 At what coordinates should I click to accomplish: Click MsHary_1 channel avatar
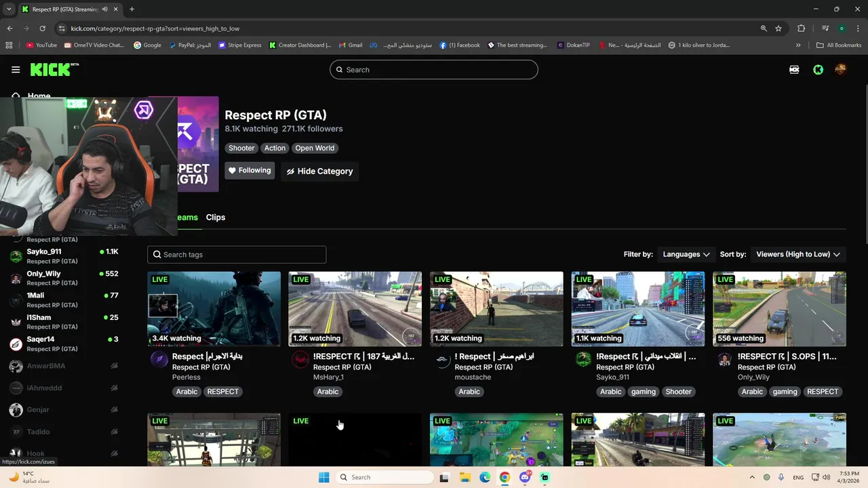pyautogui.click(x=300, y=360)
